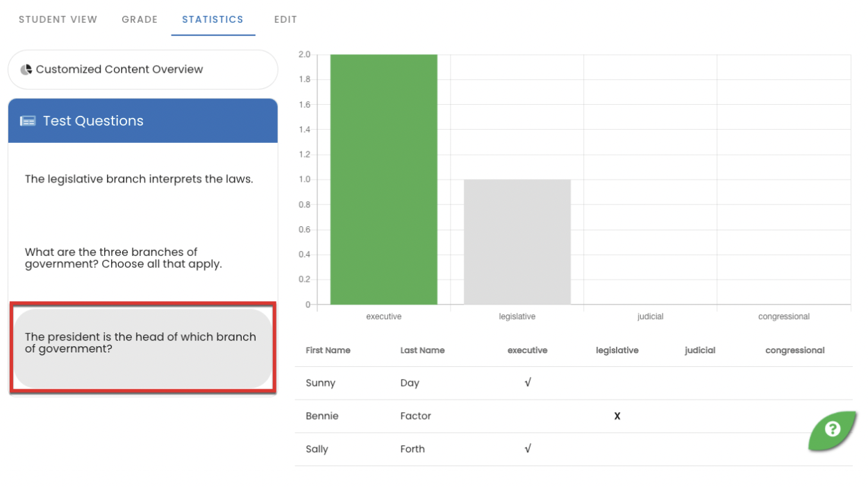The height and width of the screenshot is (487, 868).
Task: Click the First Name column header
Action: [x=328, y=350]
